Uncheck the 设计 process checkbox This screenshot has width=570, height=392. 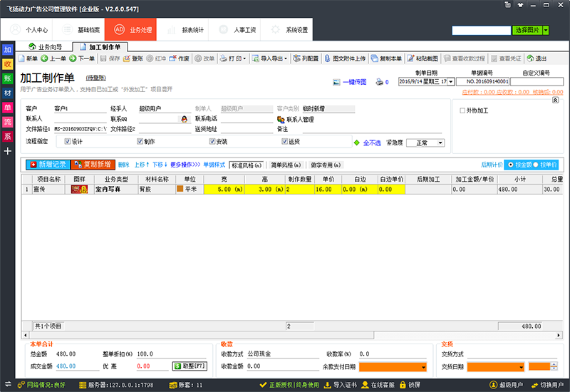[x=68, y=142]
